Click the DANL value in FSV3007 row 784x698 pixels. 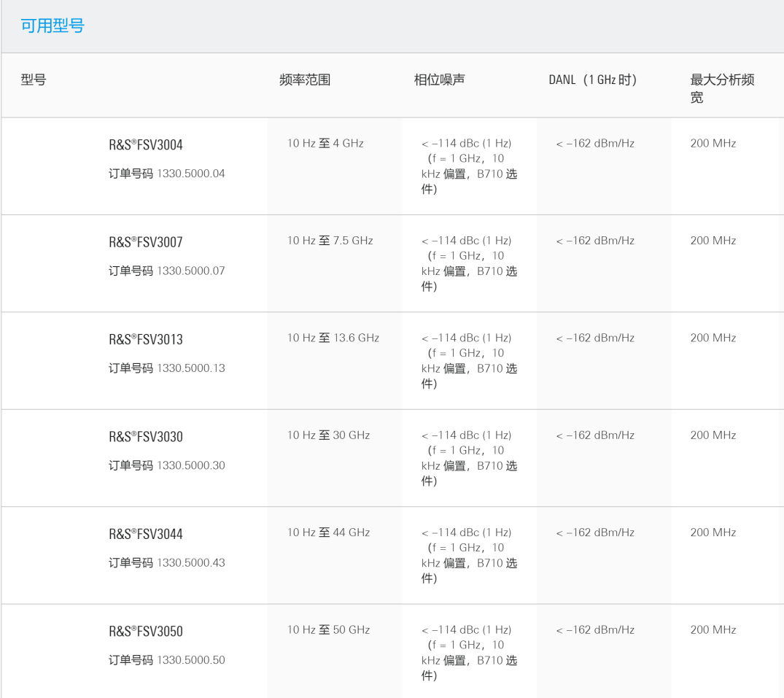click(595, 241)
